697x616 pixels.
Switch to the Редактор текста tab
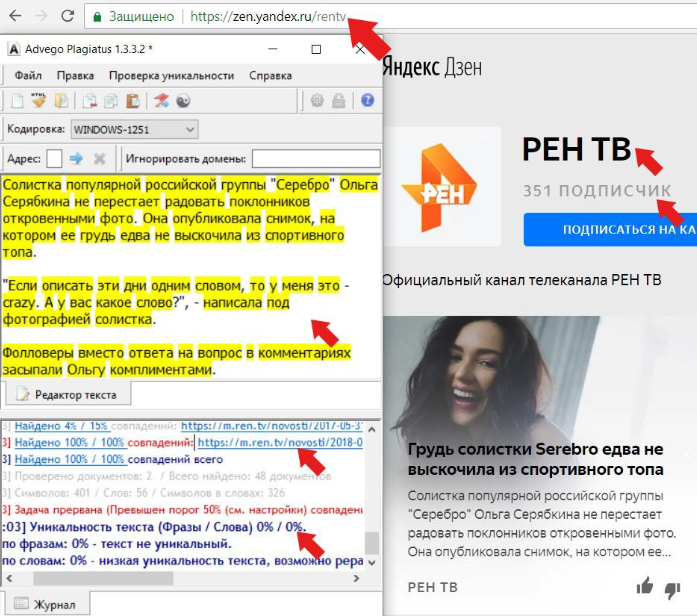(68, 394)
